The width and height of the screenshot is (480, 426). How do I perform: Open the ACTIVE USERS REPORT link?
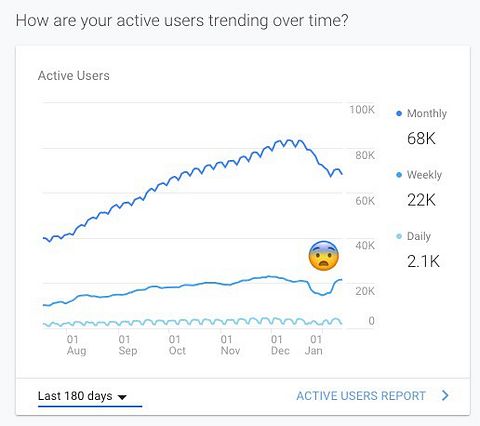[361, 396]
